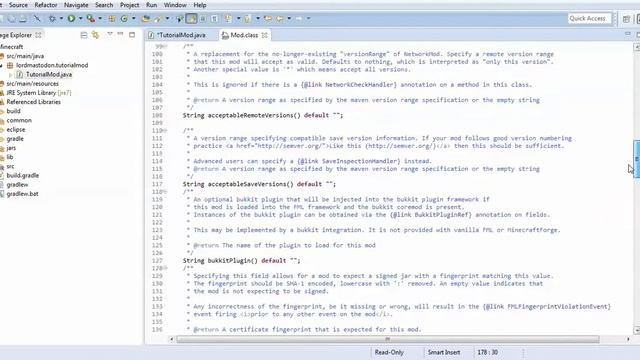This screenshot has height=360, width=640.
Task: Open the Back history dropdown arrow
Action: [x=289, y=18]
